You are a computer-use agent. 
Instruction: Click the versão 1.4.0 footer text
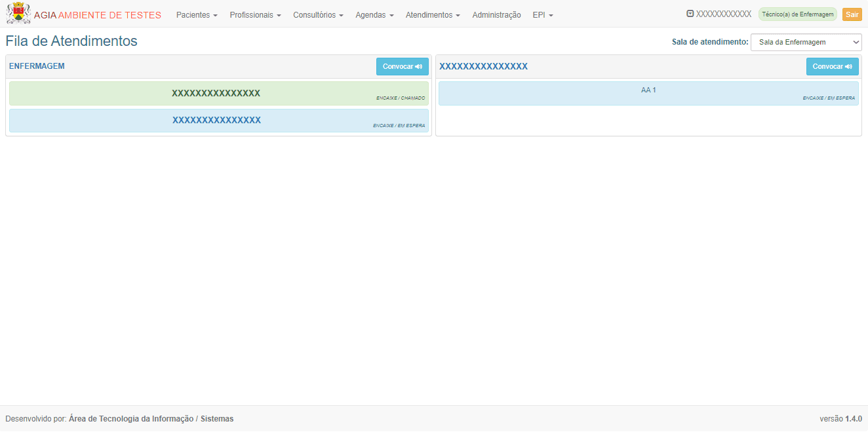pyautogui.click(x=840, y=419)
